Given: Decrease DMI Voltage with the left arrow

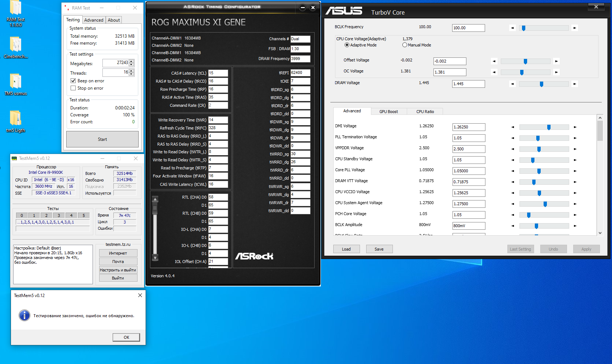Looking at the screenshot, I should point(512,127).
